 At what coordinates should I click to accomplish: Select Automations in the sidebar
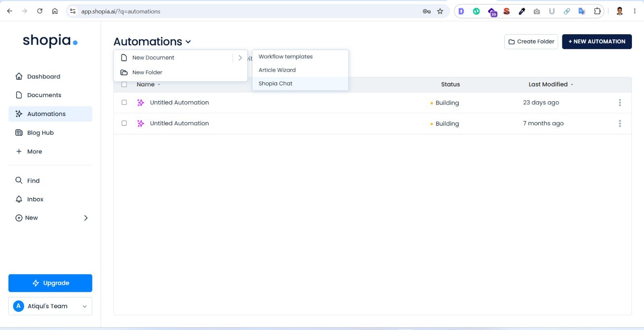50,114
